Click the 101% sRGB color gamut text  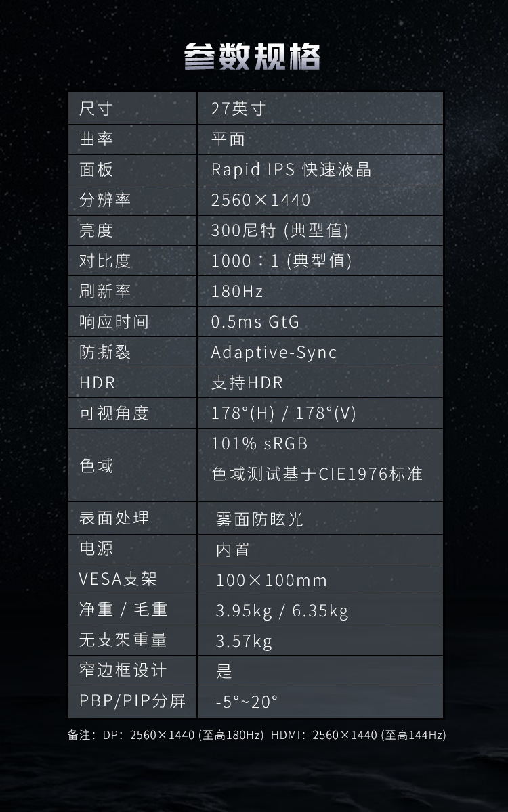(x=259, y=444)
